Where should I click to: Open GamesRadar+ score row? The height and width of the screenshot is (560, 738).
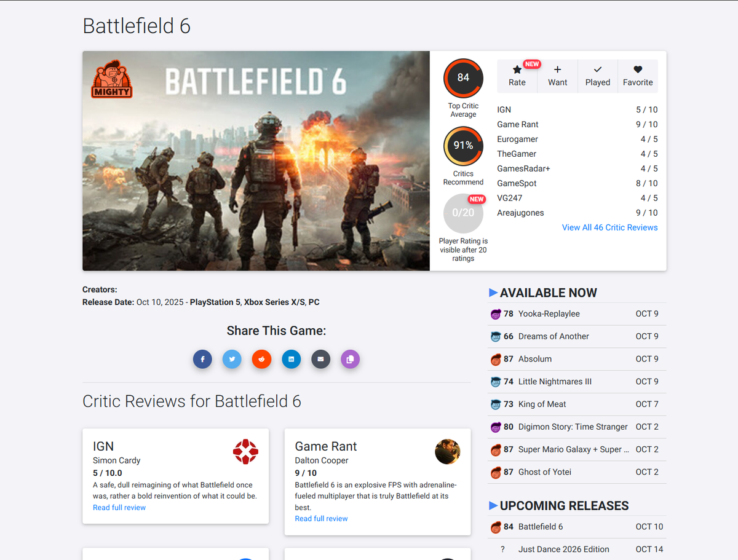tap(577, 169)
